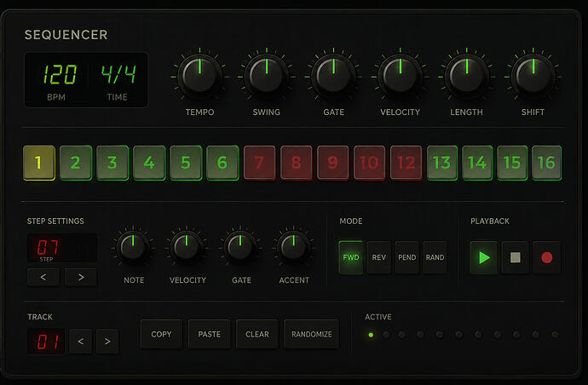Go to previous step with left arrow
Screen dimensions: 588x385
pos(43,278)
